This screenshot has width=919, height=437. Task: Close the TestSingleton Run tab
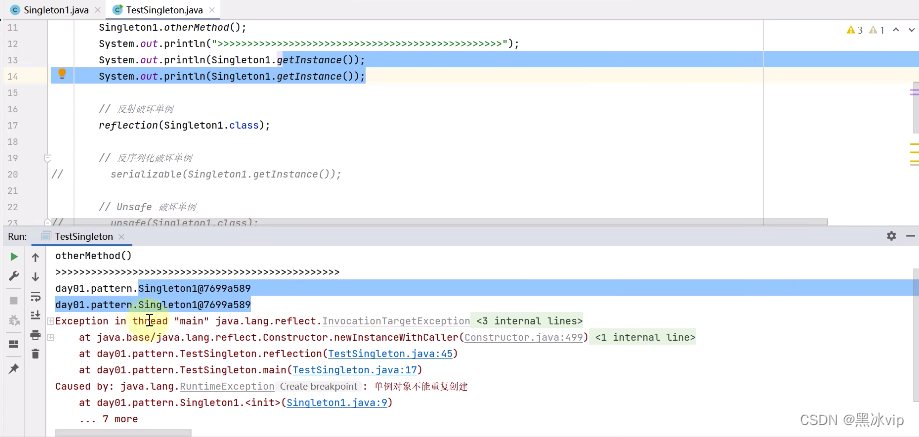(121, 237)
